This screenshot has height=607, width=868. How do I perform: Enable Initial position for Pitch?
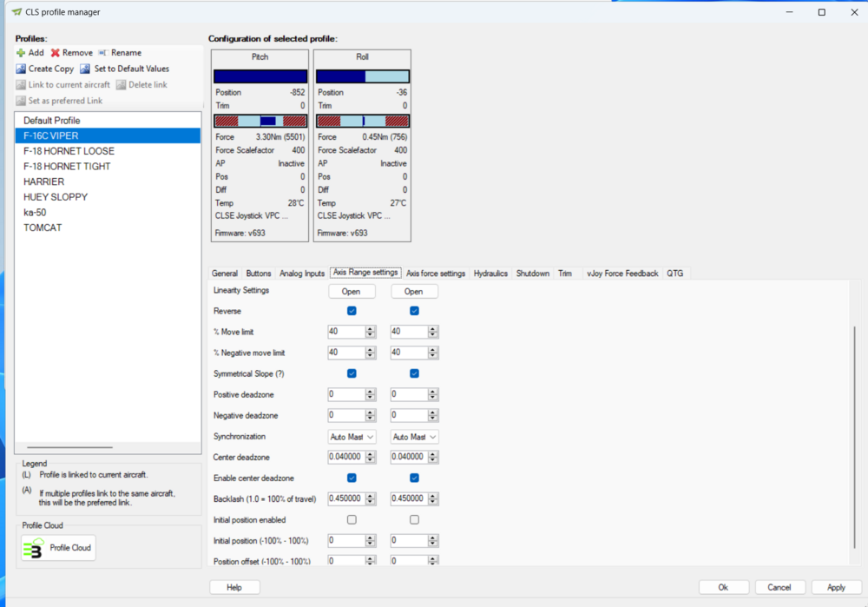pyautogui.click(x=352, y=519)
